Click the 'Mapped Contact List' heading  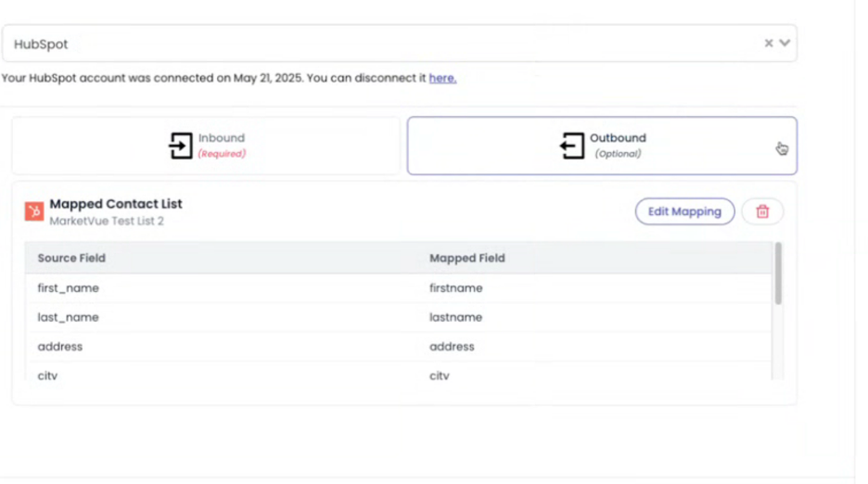pos(116,204)
